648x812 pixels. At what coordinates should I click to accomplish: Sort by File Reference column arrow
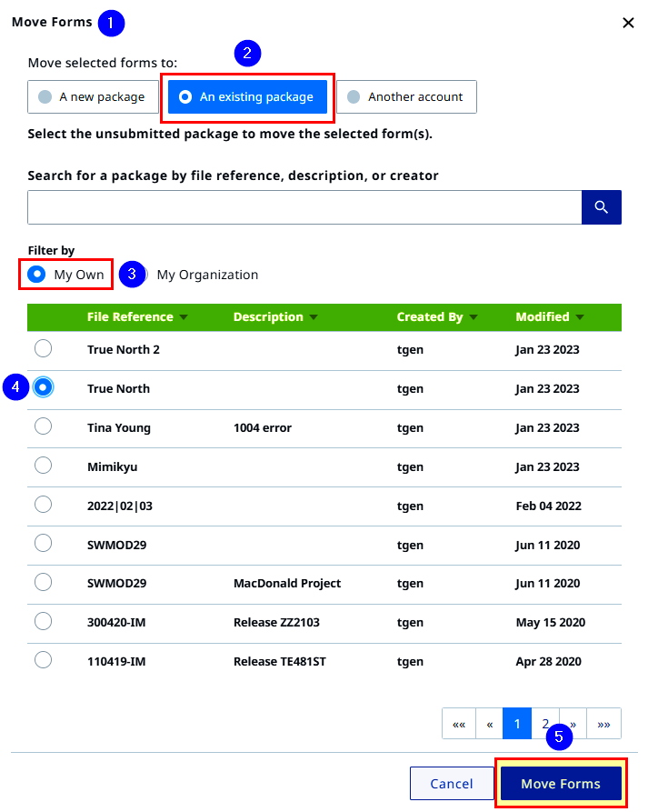pyautogui.click(x=184, y=317)
